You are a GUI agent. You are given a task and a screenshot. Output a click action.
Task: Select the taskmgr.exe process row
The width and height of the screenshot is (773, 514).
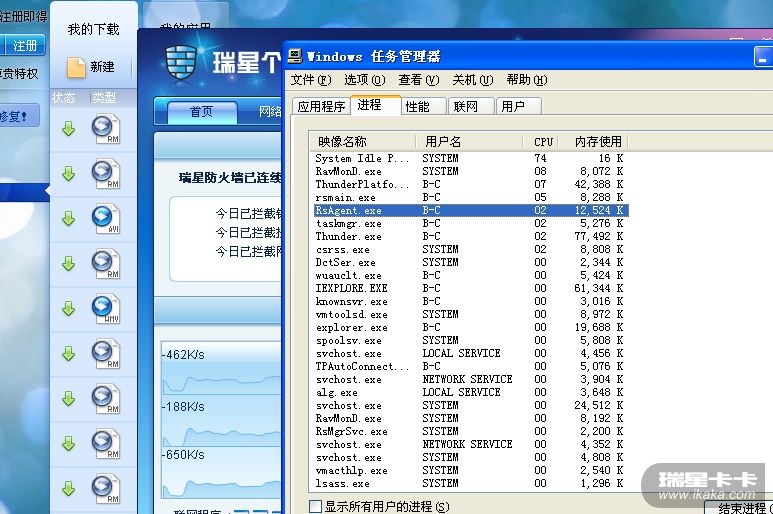[471, 223]
